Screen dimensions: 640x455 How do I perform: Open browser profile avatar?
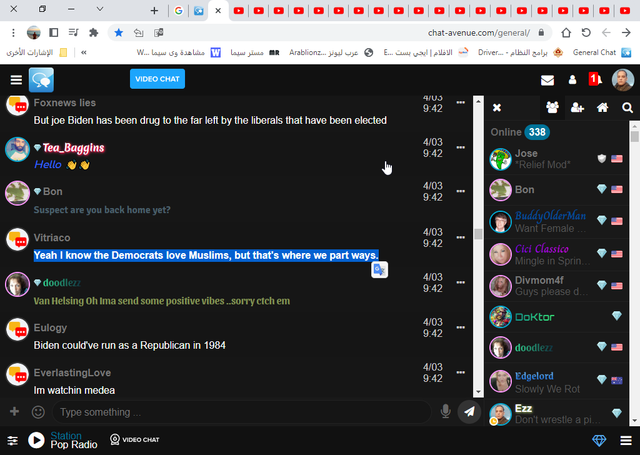click(x=33, y=33)
